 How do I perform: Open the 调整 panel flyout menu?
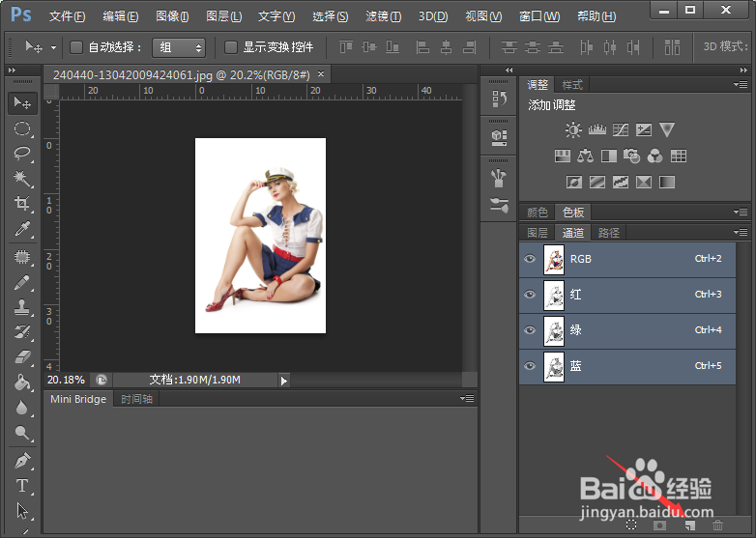point(741,84)
